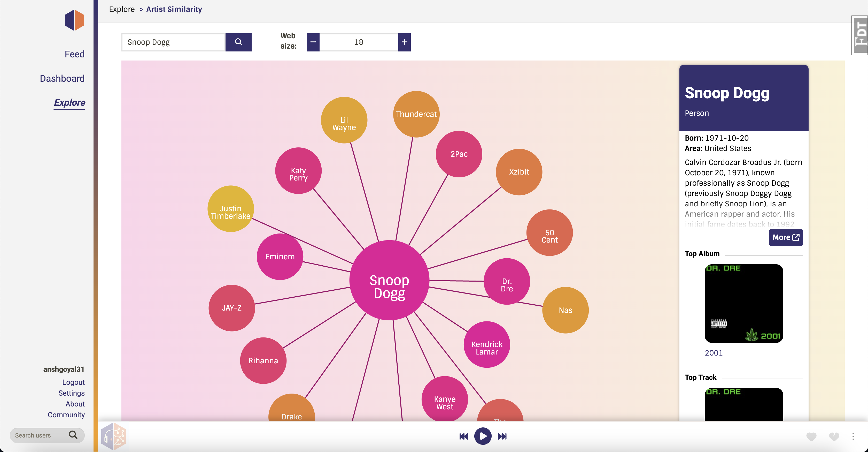Click the Logout link
This screenshot has height=452, width=868.
point(73,382)
